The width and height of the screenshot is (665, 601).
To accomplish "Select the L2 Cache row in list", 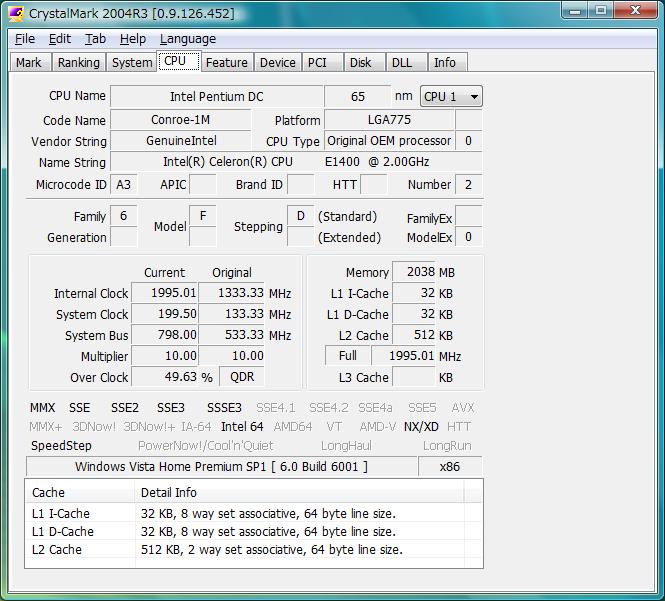I will 254,549.
